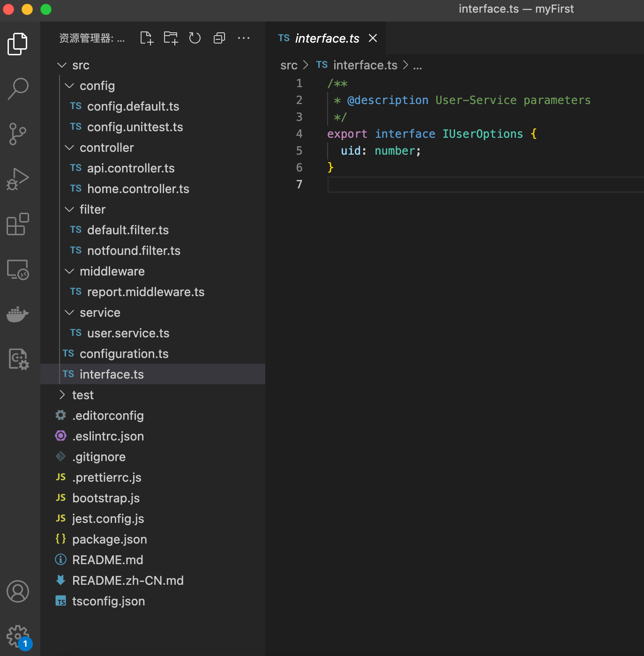Open the Run and Debug view

click(x=18, y=179)
